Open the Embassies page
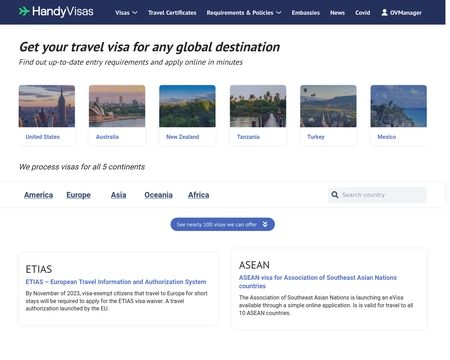 pyautogui.click(x=306, y=13)
